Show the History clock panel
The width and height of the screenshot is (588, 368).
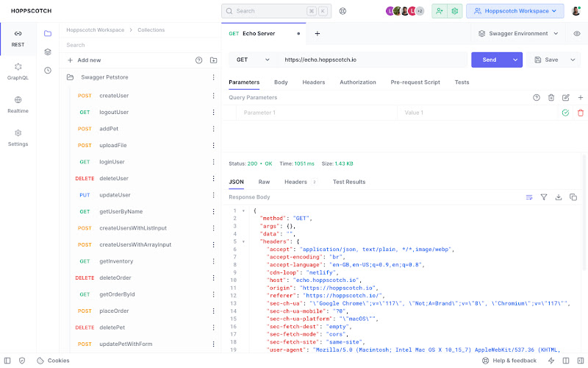(x=48, y=70)
